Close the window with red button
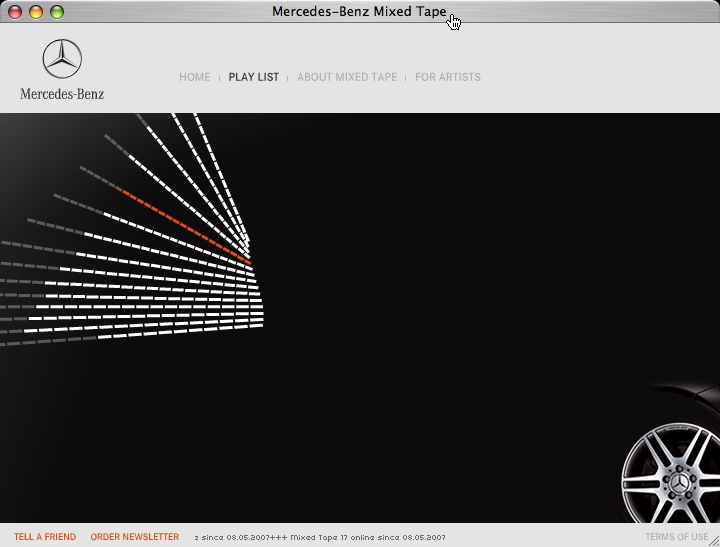Screen dimensions: 720x547 point(15,12)
